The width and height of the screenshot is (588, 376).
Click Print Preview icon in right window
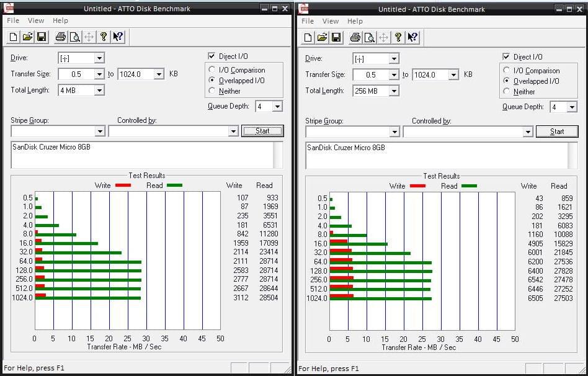coord(369,37)
